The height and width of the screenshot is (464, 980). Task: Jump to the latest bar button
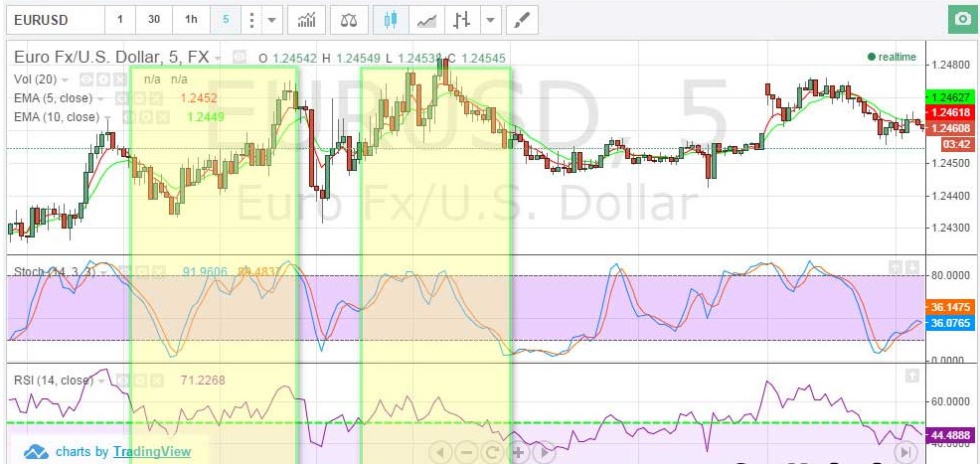click(907, 452)
